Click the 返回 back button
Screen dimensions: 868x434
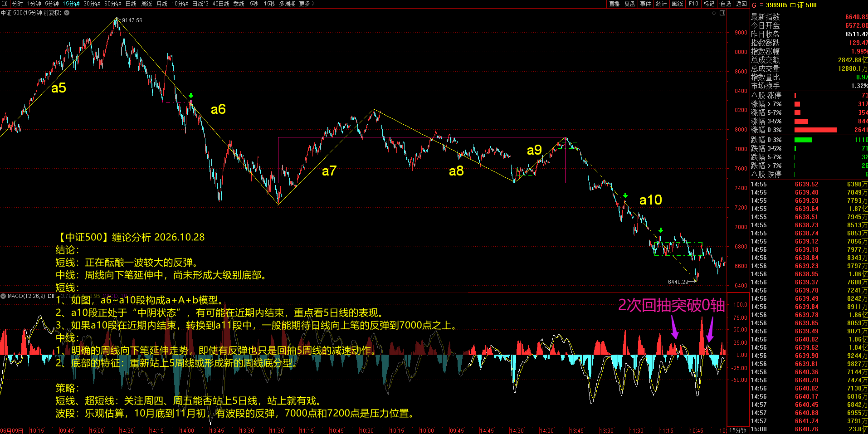coord(741,4)
